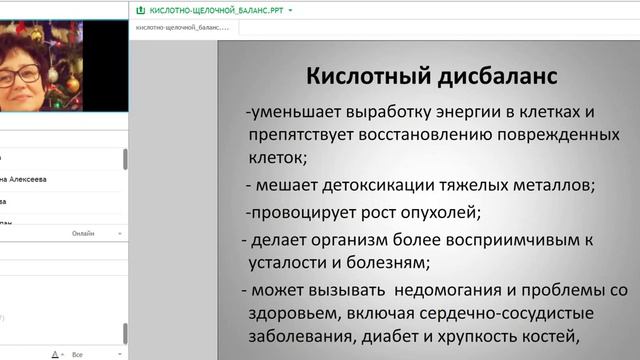Screen dimensions: 640x360
Task: Click the participant list scrollbar thumb
Action: coord(125,159)
